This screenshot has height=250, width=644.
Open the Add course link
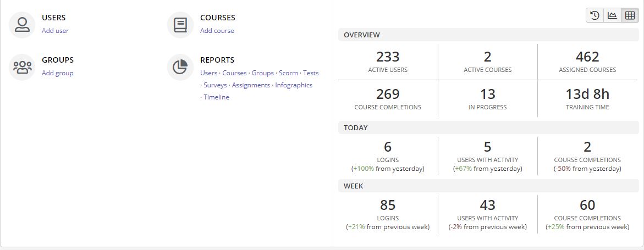[x=217, y=31]
